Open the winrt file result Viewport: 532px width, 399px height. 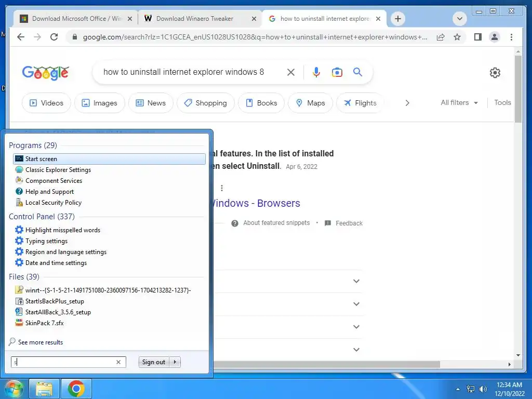pyautogui.click(x=108, y=290)
